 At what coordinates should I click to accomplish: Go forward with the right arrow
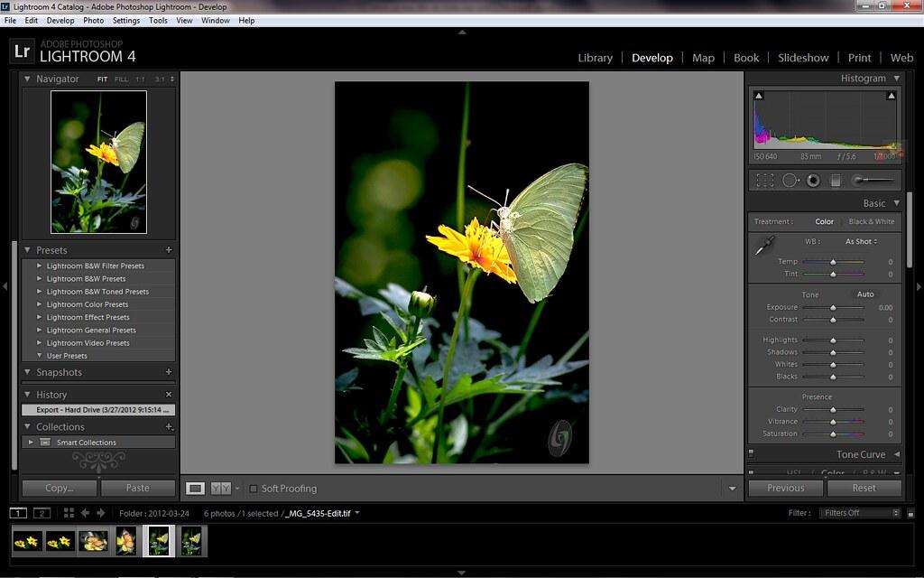101,513
